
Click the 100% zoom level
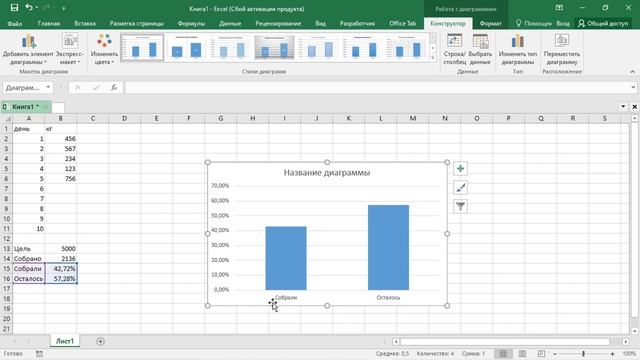coord(629,353)
